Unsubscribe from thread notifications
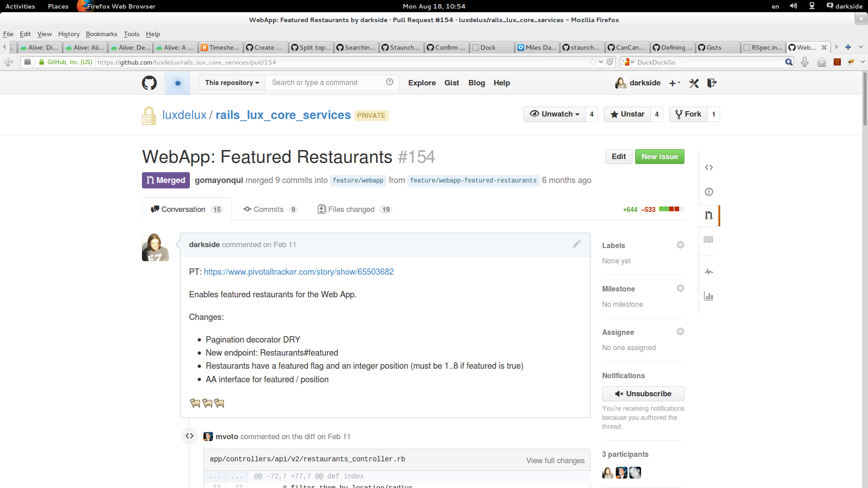The image size is (868, 488). tap(643, 394)
